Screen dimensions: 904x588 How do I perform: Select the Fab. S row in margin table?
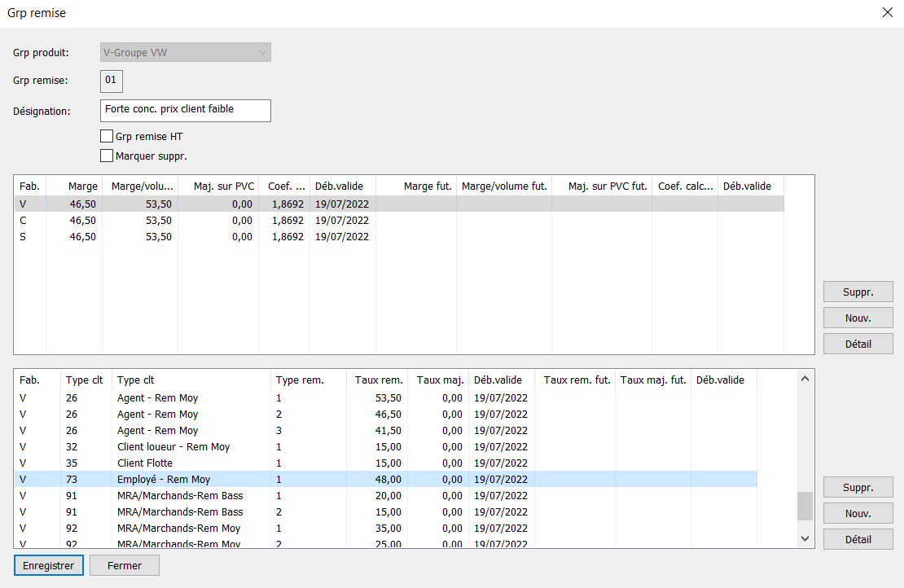click(399, 236)
